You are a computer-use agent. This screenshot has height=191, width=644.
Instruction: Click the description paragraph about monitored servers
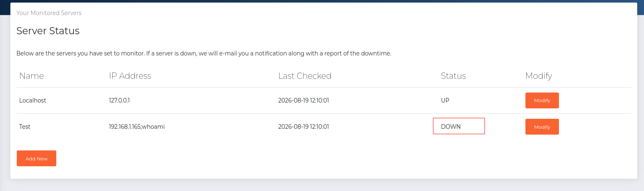204,53
